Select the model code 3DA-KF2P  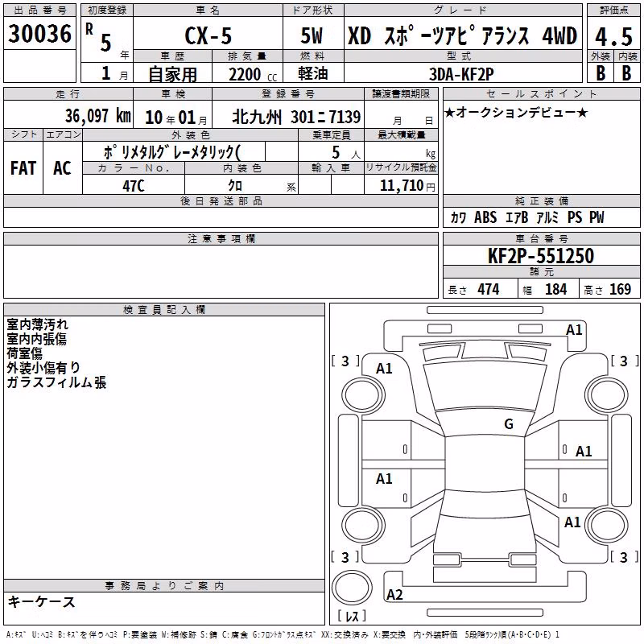(461, 74)
